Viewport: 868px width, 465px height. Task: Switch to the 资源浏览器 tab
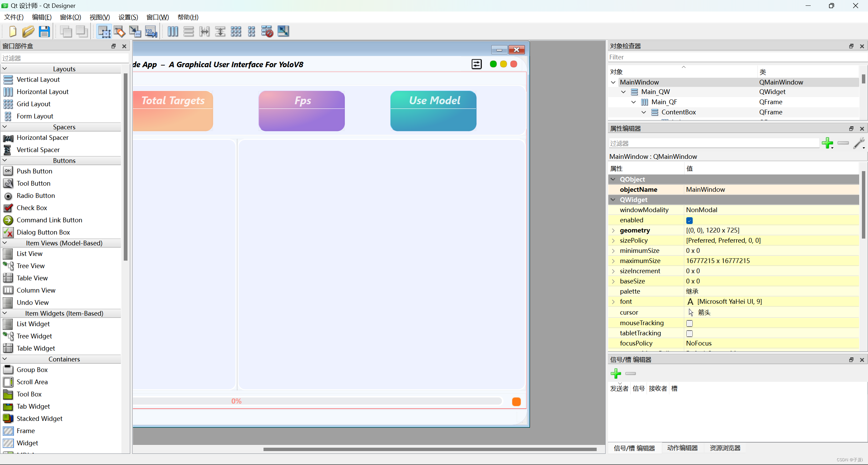[725, 448]
